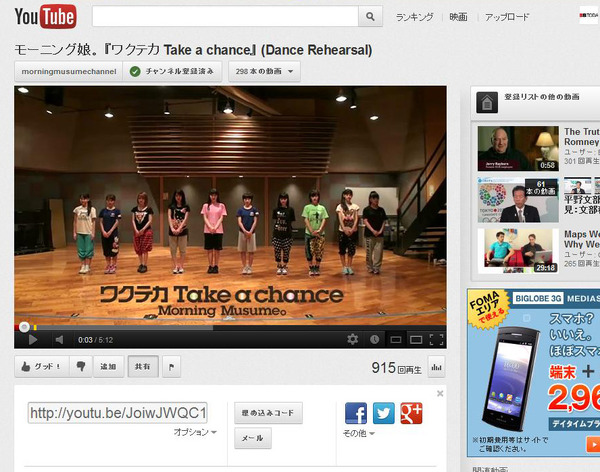Viewport: 600px width, 472px height.
Task: Play the video with the play button
Action: (x=33, y=340)
